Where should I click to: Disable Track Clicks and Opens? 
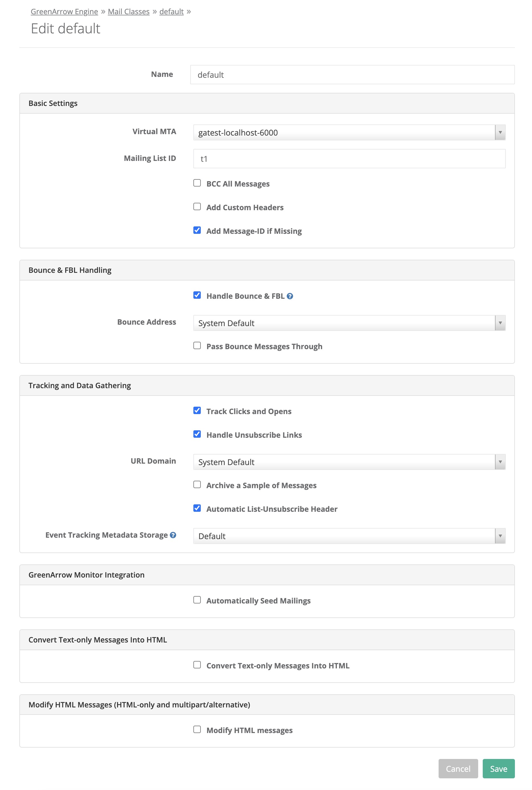(x=197, y=410)
